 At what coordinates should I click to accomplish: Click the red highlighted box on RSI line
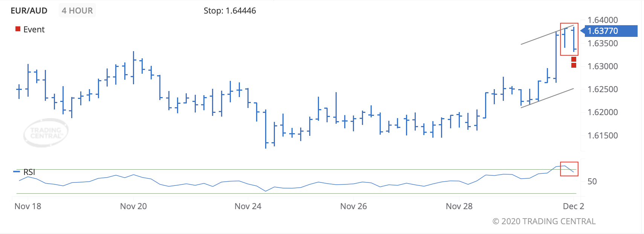pos(569,169)
